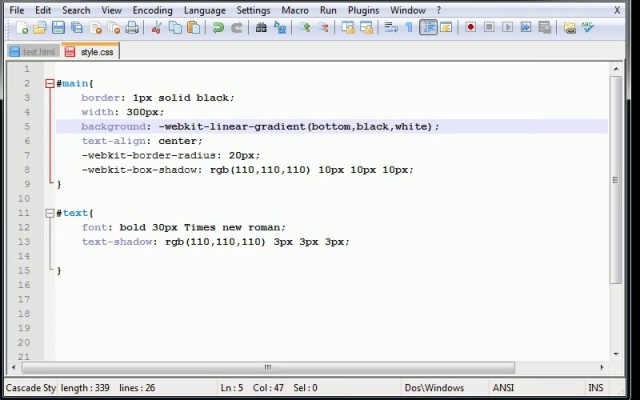This screenshot has height=400, width=640.
Task: Open the View menu
Action: pyautogui.click(x=111, y=10)
